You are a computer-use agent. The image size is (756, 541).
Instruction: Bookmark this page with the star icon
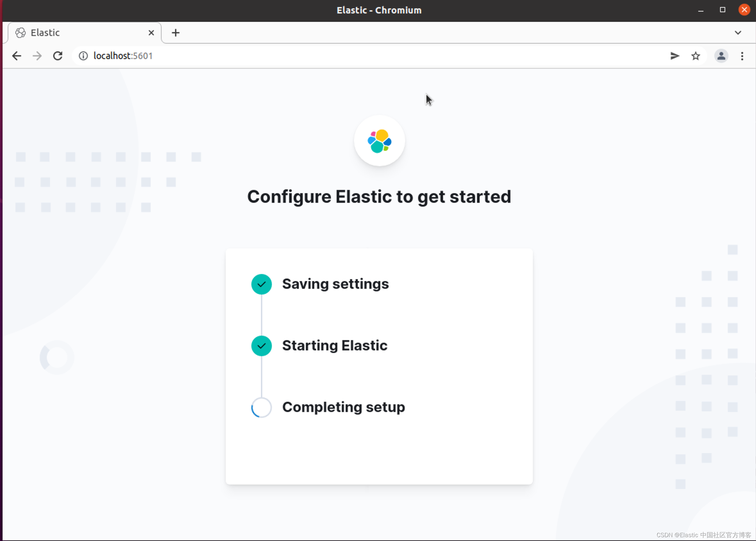coord(695,56)
